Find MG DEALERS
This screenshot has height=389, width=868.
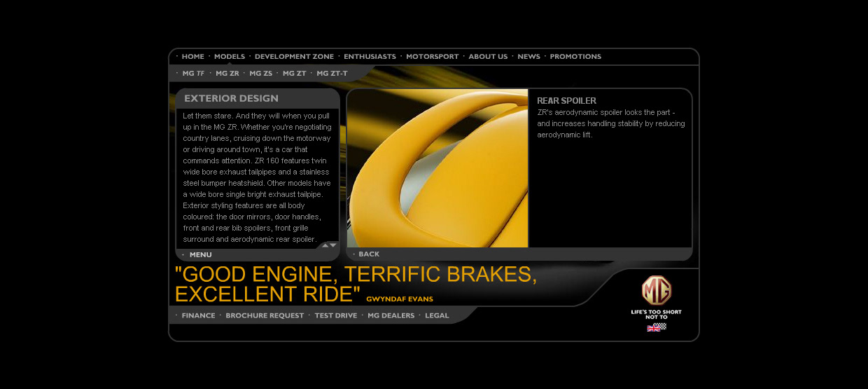[391, 315]
